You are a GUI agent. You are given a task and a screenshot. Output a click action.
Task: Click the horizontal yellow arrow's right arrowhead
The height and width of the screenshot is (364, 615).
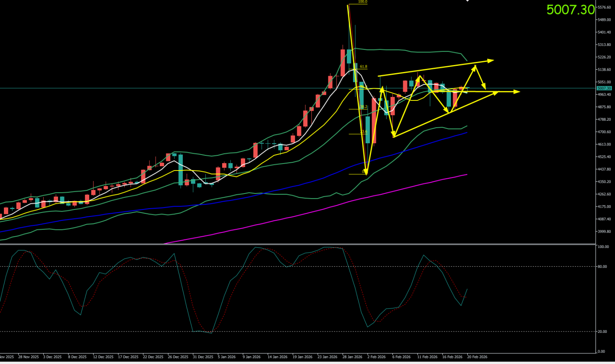point(517,91)
